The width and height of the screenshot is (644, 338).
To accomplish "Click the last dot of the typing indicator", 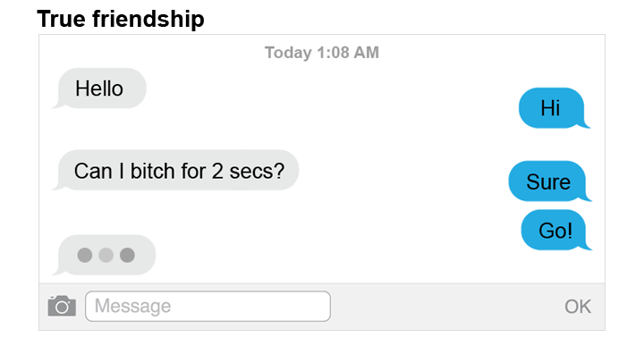I will [x=127, y=255].
